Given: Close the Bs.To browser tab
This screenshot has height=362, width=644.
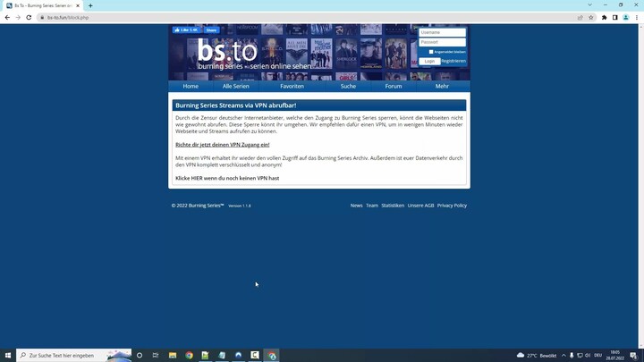Looking at the screenshot, I should (78, 5).
